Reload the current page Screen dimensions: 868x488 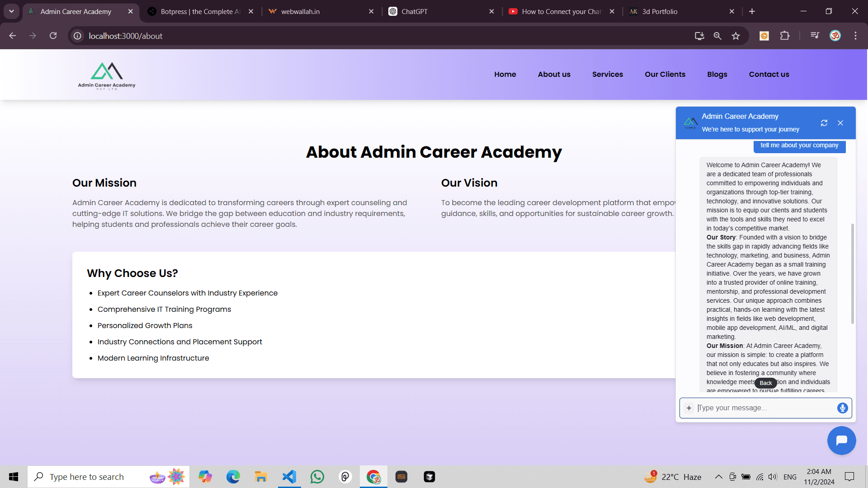click(x=53, y=36)
